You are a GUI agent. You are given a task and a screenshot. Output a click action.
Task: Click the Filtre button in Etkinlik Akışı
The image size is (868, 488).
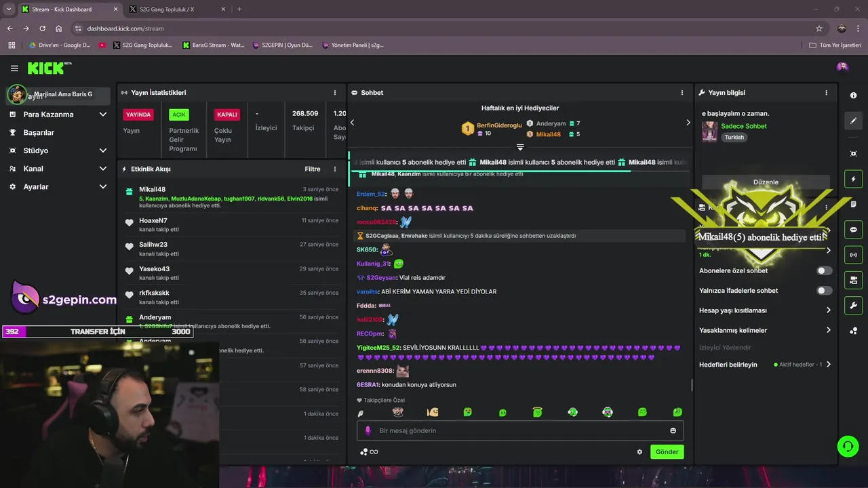click(313, 169)
